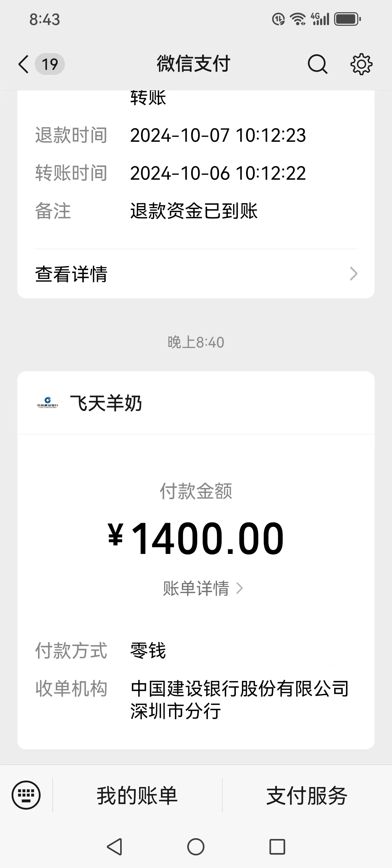This screenshot has width=392, height=868.
Task: Open 我的账单 menu
Action: 137,796
